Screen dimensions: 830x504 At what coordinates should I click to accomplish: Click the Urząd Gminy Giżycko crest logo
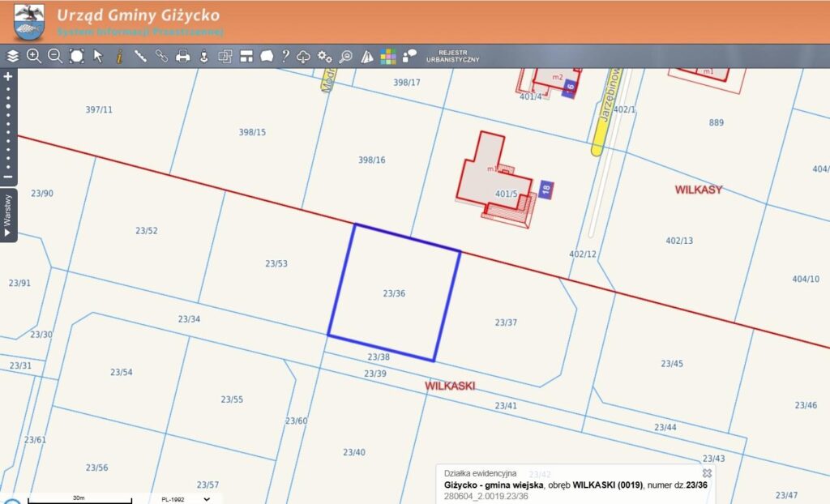coord(28,22)
